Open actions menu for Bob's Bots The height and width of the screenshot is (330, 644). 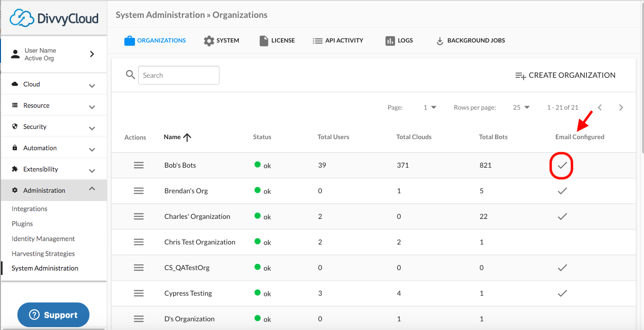pyautogui.click(x=139, y=165)
